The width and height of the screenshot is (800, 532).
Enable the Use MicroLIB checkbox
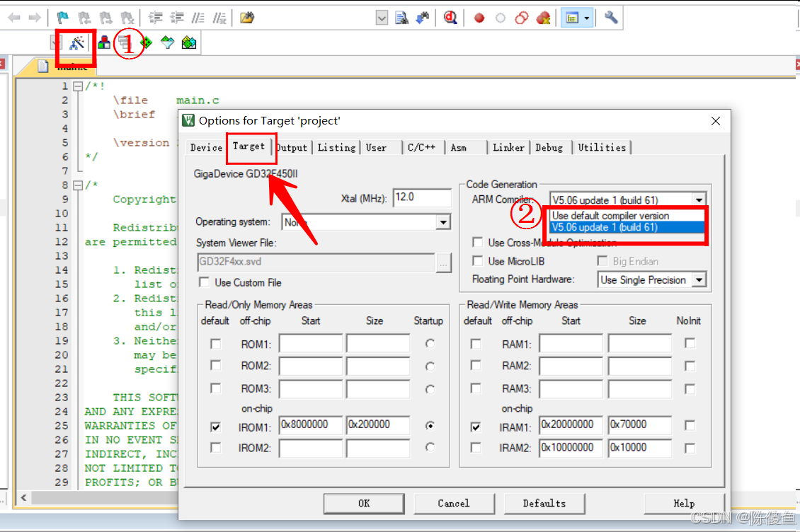pos(478,260)
